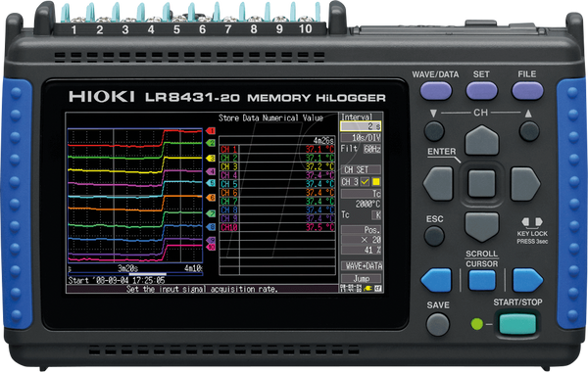The image size is (588, 372).
Task: Change the thermocouple type K field
Action: coord(376,215)
